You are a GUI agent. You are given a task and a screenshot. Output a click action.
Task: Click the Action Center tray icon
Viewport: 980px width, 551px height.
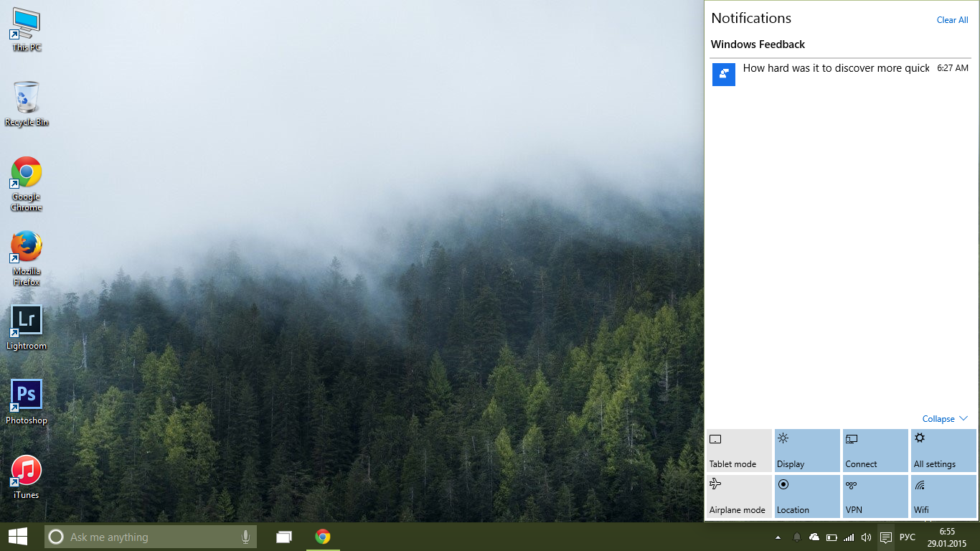[x=886, y=537]
